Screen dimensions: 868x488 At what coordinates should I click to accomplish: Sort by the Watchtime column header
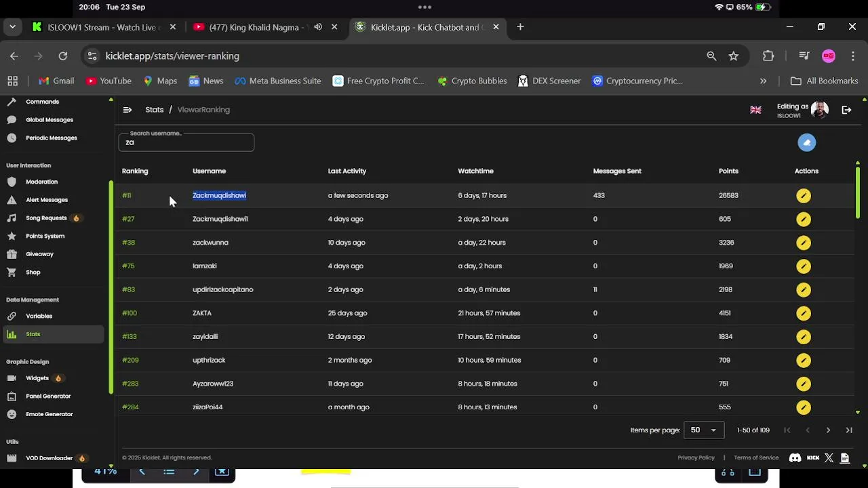(x=475, y=171)
